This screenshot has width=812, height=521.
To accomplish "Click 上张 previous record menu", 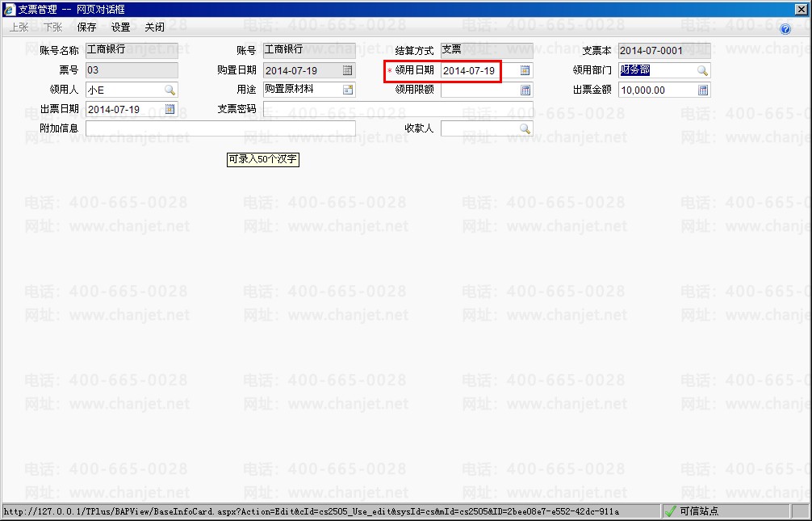I will pyautogui.click(x=19, y=27).
